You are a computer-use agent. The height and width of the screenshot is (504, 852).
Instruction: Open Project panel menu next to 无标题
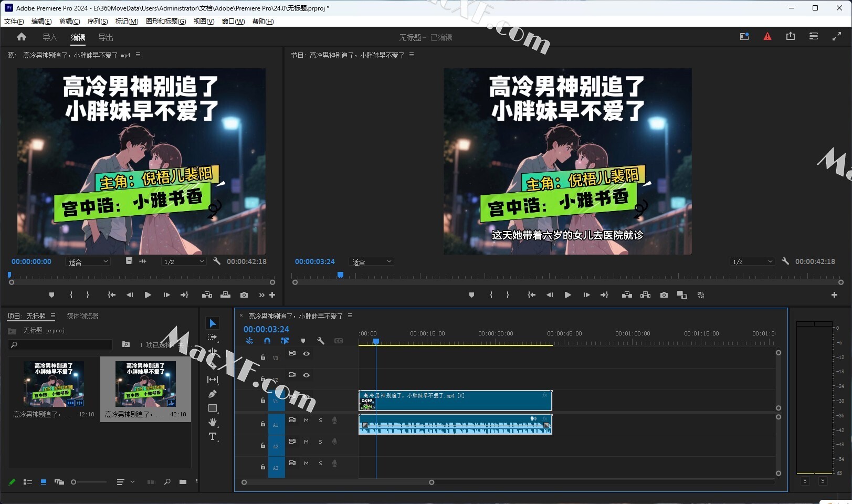[x=53, y=316]
